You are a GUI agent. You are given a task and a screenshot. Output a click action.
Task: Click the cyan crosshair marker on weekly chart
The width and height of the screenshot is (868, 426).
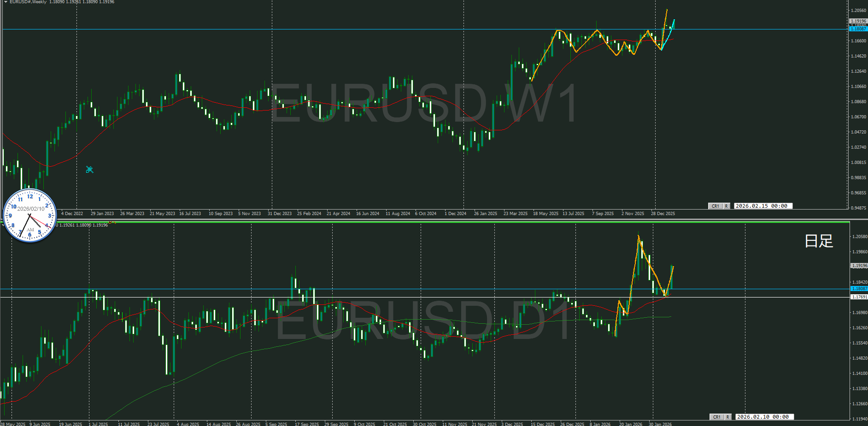click(90, 170)
